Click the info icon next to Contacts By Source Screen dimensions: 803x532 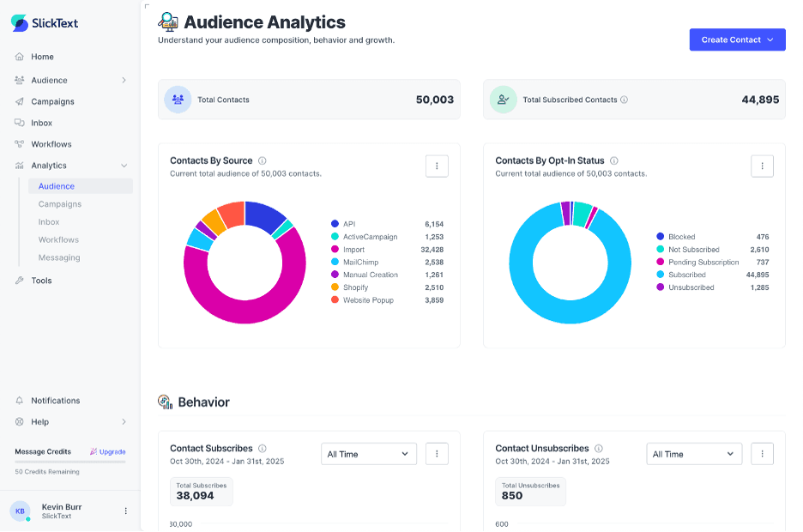click(x=261, y=160)
